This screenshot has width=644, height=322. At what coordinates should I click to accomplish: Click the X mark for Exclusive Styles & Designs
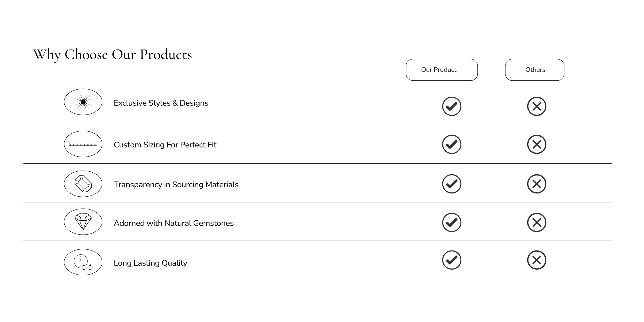537,106
